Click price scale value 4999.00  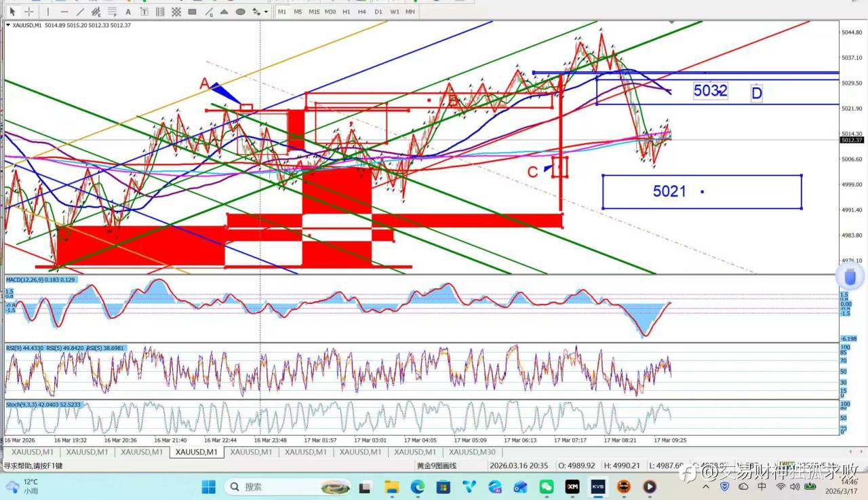click(851, 185)
